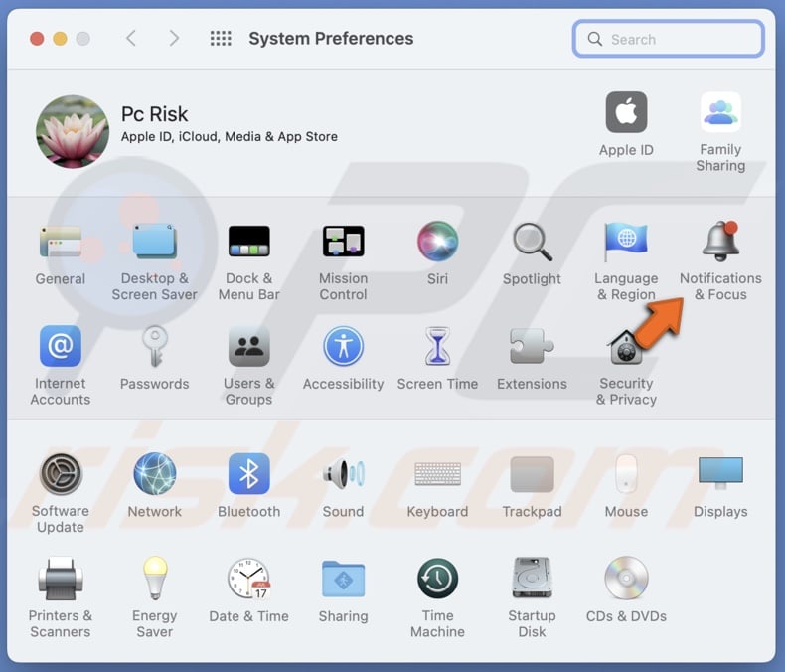Open Mission Control settings
Image resolution: width=785 pixels, height=672 pixels.
coord(343,242)
